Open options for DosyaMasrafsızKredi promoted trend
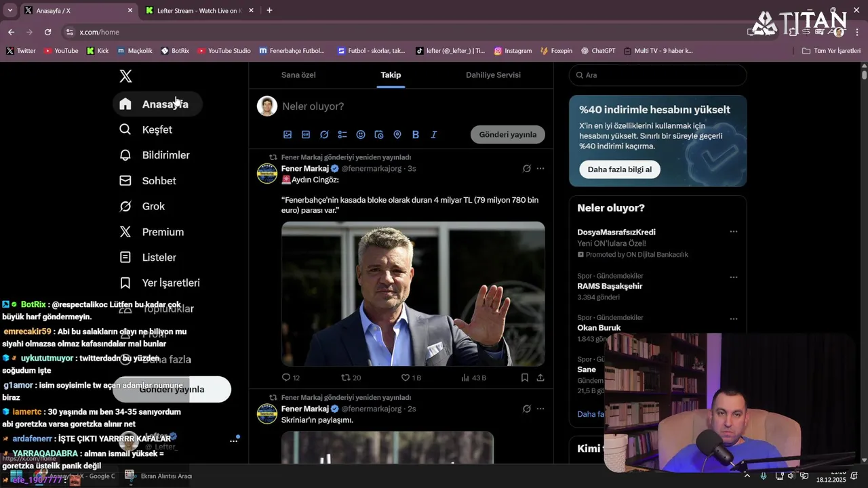This screenshot has height=488, width=868. 733,232
